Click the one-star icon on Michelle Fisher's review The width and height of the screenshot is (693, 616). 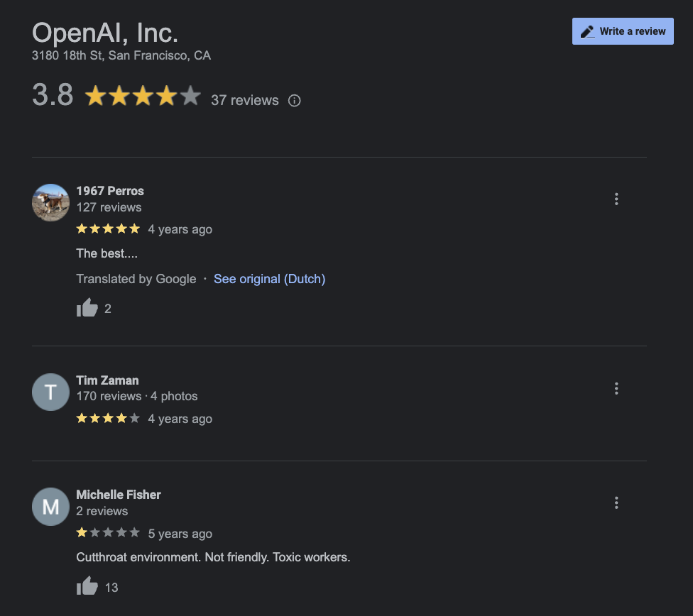[82, 533]
